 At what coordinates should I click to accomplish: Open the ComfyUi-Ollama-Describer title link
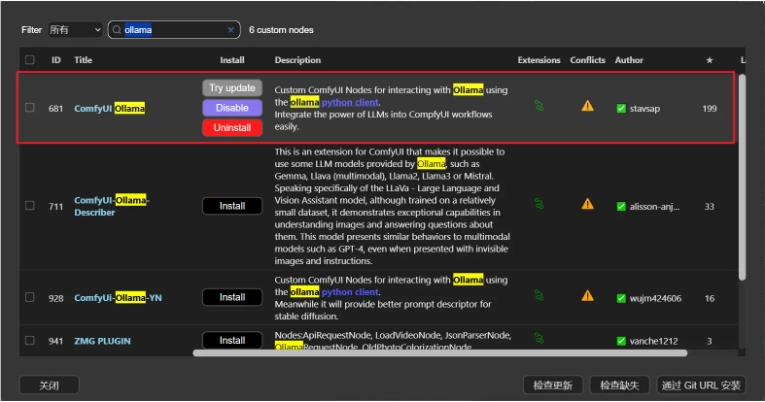pyautogui.click(x=112, y=206)
